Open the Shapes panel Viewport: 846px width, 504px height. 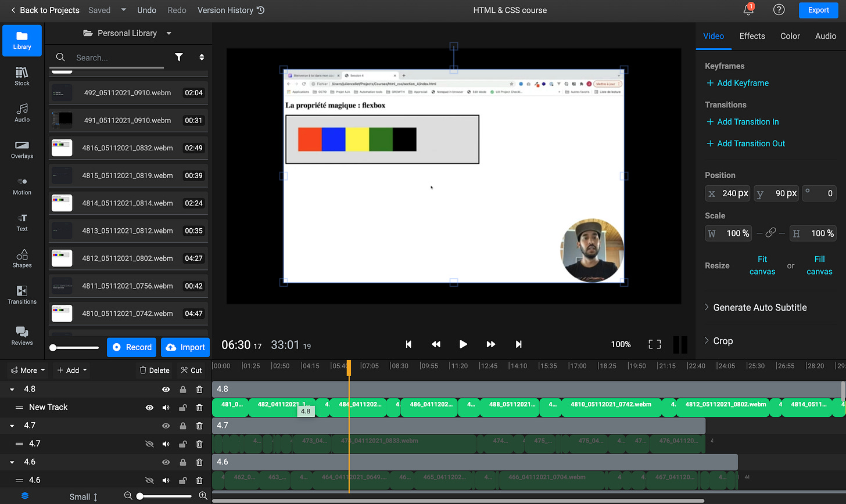[x=22, y=259]
